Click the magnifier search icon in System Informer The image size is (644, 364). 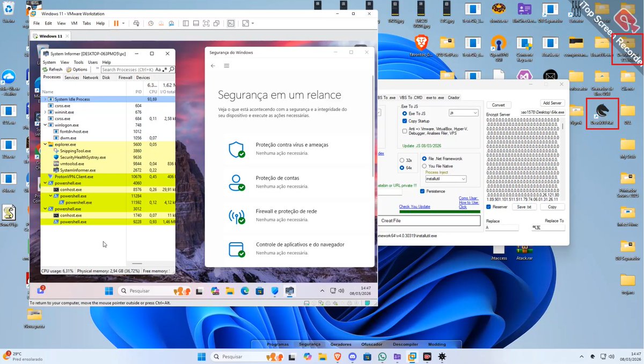tap(172, 70)
